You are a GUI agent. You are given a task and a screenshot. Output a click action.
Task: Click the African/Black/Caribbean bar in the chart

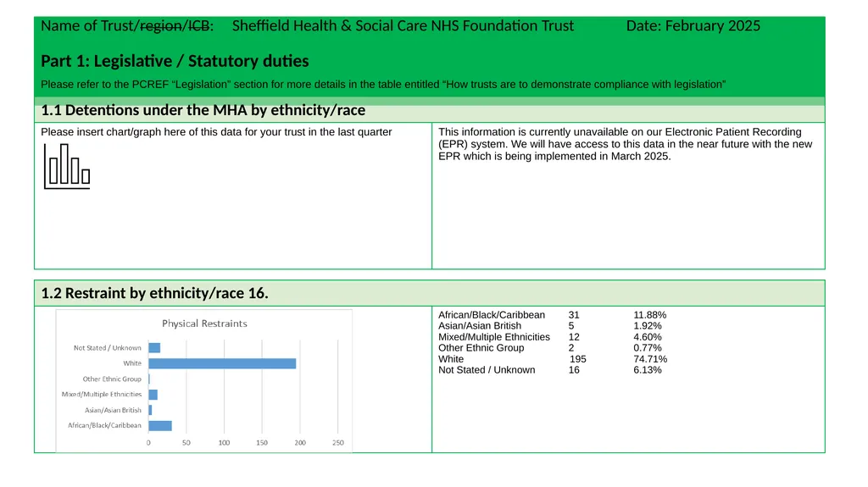pyautogui.click(x=160, y=425)
